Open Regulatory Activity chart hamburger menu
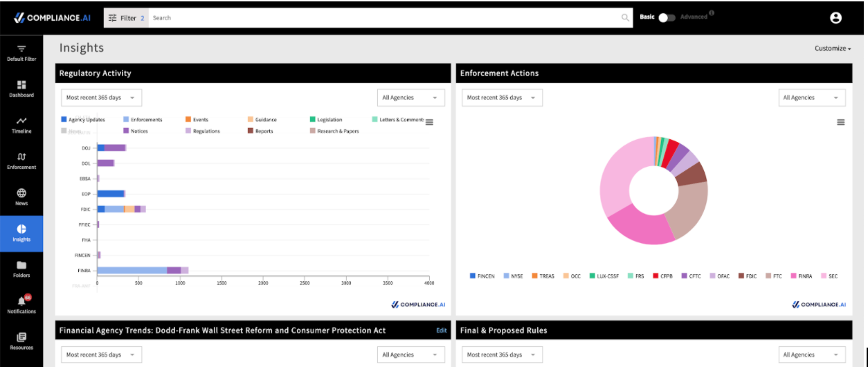This screenshot has height=367, width=868. click(x=429, y=122)
